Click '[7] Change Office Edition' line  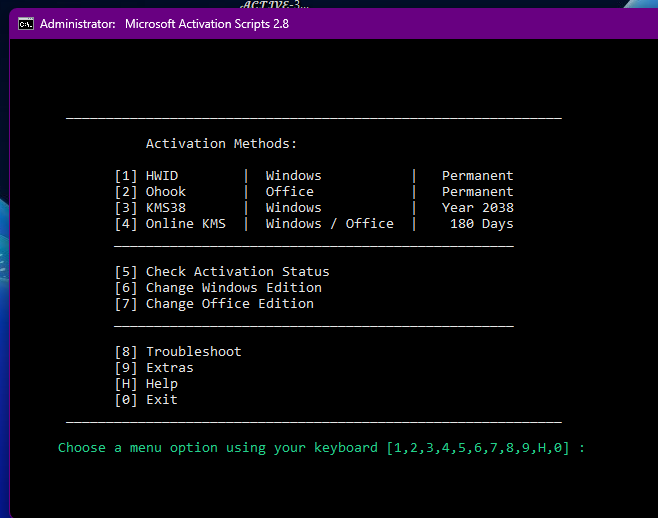pos(214,303)
